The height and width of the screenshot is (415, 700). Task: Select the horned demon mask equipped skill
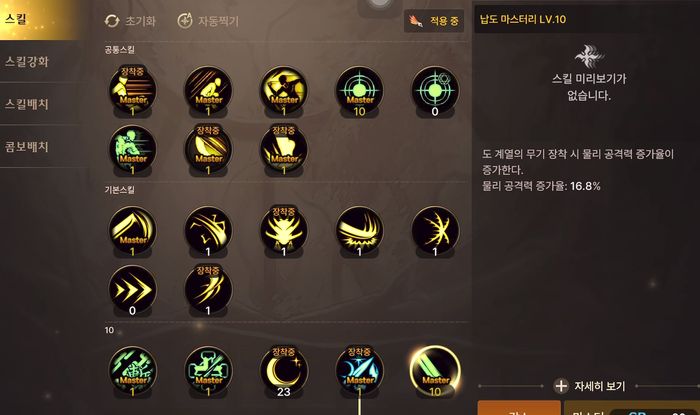click(x=283, y=230)
